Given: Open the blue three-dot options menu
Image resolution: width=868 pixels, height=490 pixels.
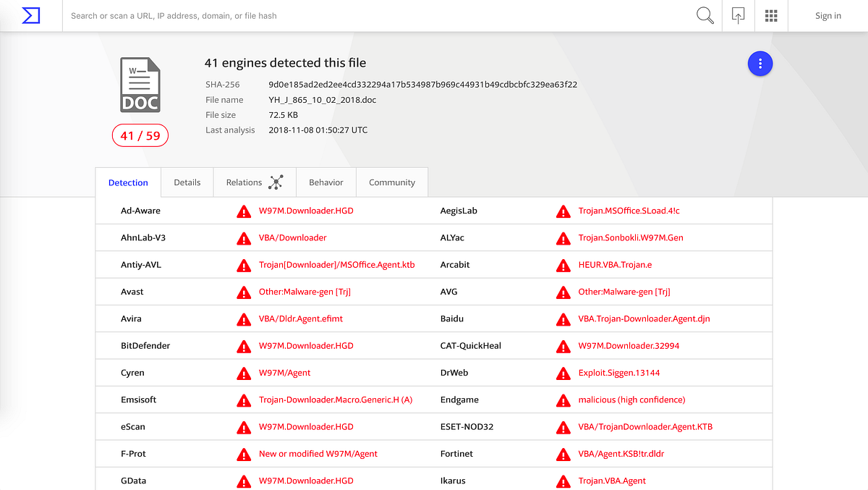Looking at the screenshot, I should tap(760, 64).
